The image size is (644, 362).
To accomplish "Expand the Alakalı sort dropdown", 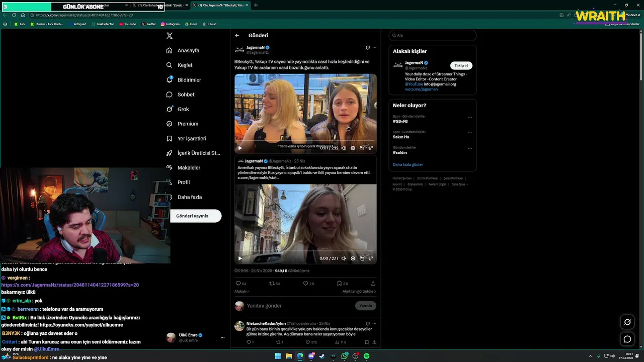I will (242, 292).
